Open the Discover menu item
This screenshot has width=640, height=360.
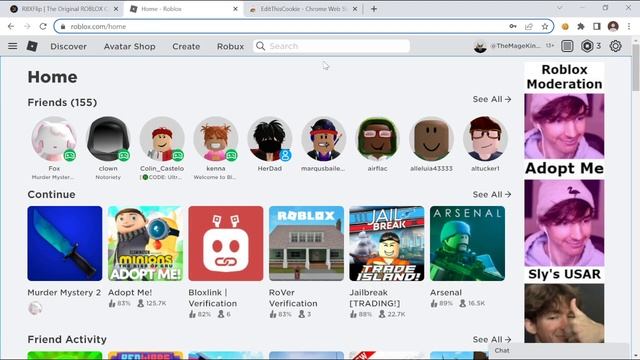69,47
